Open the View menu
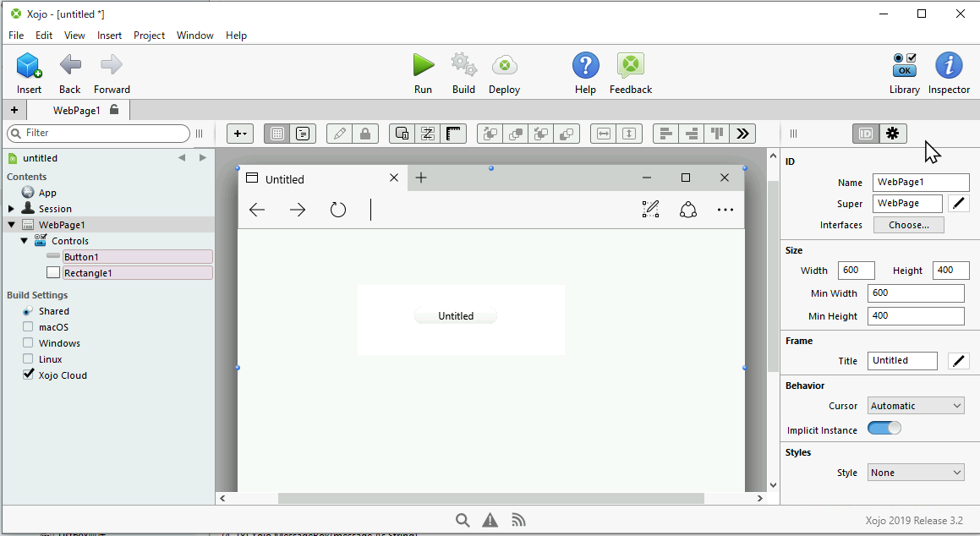 [74, 36]
